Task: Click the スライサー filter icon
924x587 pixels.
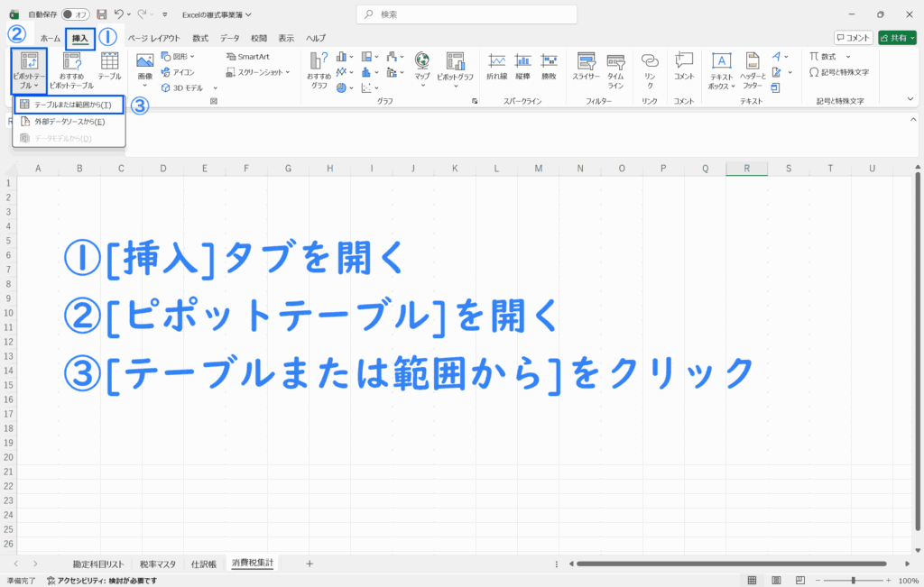Action: 586,68
